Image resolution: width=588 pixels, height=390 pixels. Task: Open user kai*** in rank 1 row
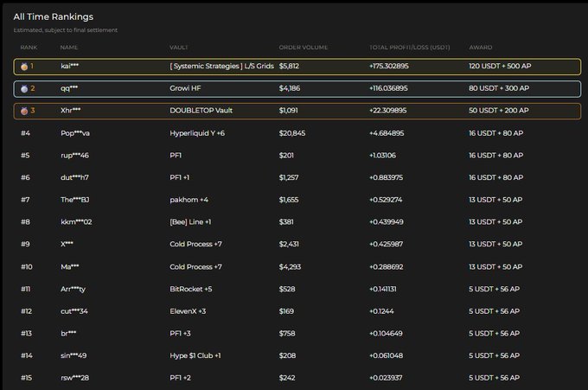pos(70,66)
